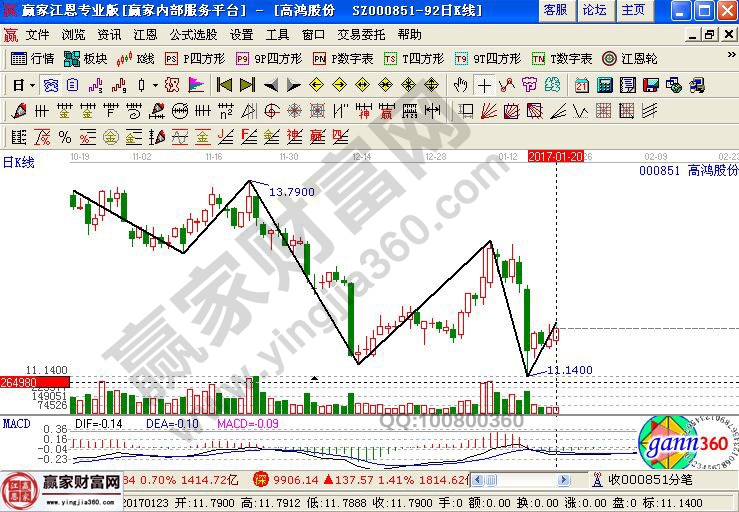This screenshot has height=512, width=739.
Task: Click the 主页 homepage button
Action: [632, 10]
